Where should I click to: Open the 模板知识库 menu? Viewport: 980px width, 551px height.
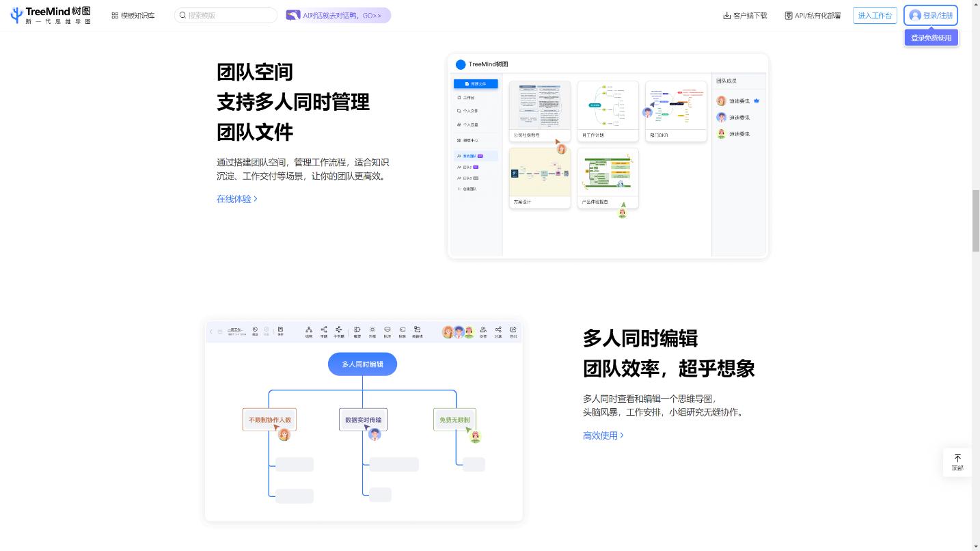click(133, 15)
